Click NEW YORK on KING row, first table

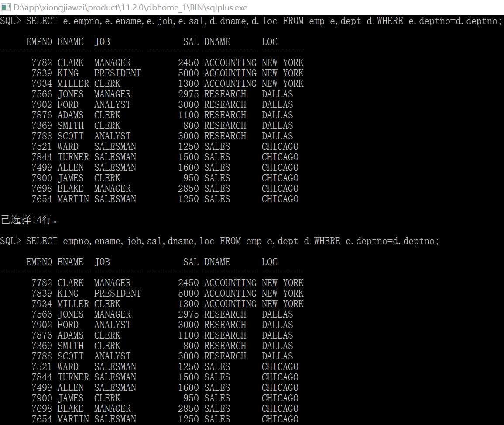pos(282,73)
